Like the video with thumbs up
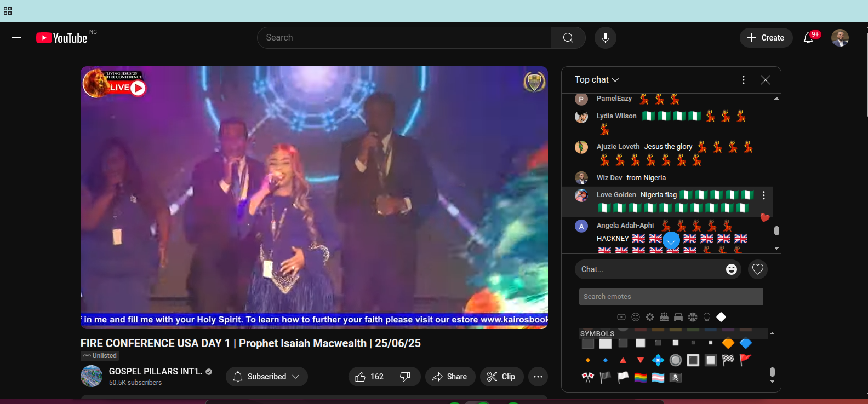Viewport: 868px width, 404px height. pos(369,377)
